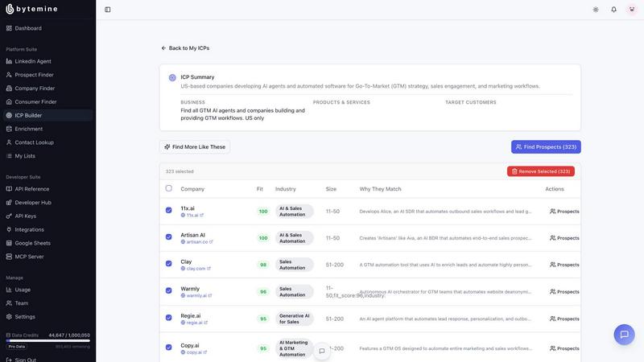Click Find Prospects (323) button
644x362 pixels.
(x=546, y=147)
